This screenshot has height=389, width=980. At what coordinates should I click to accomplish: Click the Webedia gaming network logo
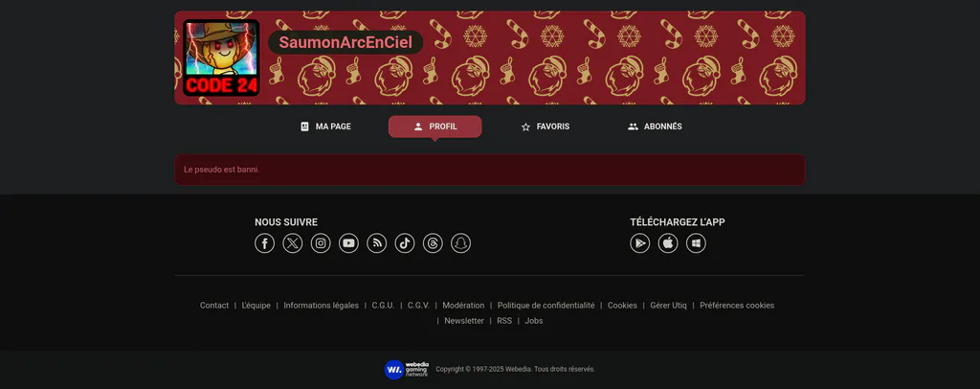click(407, 369)
